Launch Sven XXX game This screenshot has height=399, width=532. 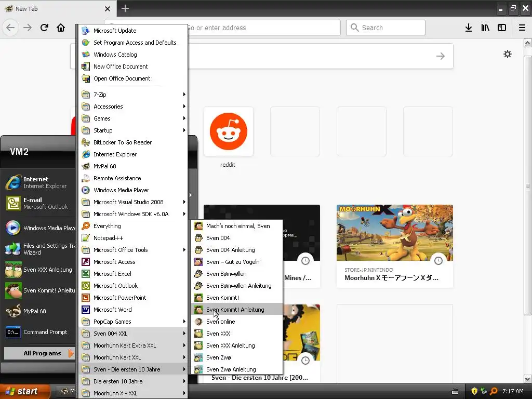click(x=237, y=334)
